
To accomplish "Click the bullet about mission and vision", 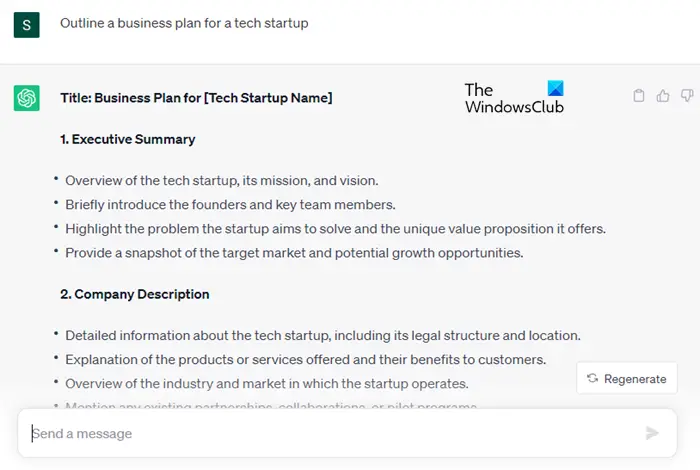I will click(x=221, y=180).
